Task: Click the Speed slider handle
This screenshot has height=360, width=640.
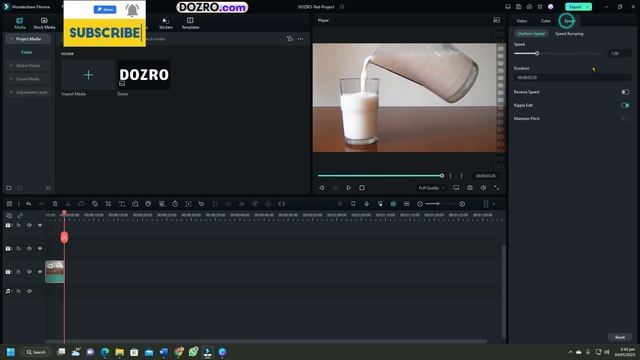Action: (x=537, y=53)
